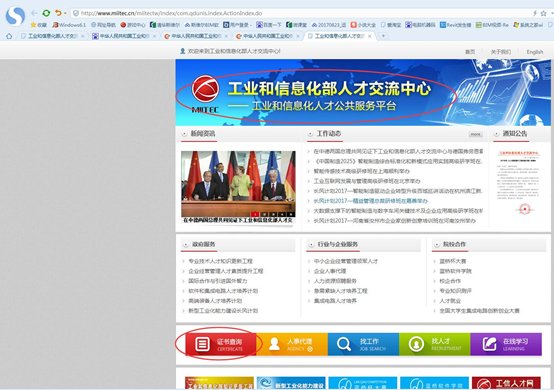554x390 pixels.
Task: Click the 首页 link in the site header
Action: (x=470, y=52)
